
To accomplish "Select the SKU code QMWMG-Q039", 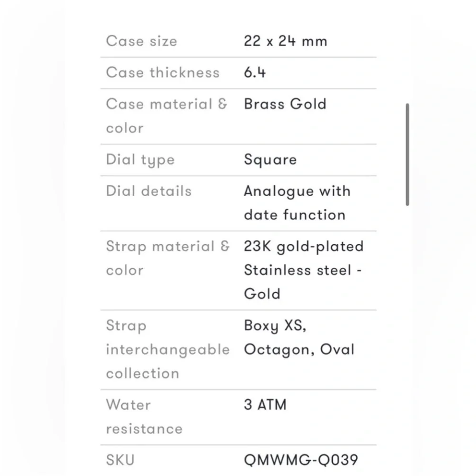I will (x=301, y=460).
